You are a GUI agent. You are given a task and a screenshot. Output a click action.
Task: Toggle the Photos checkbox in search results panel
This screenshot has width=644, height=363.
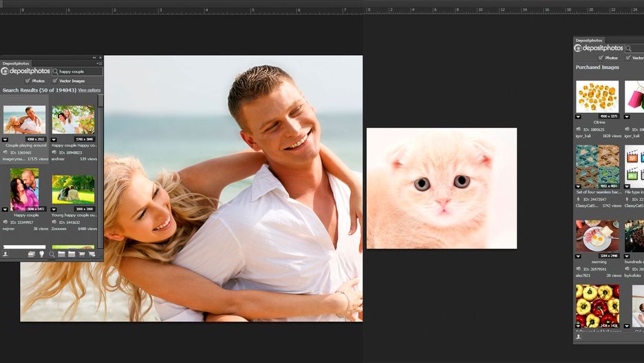coord(28,81)
